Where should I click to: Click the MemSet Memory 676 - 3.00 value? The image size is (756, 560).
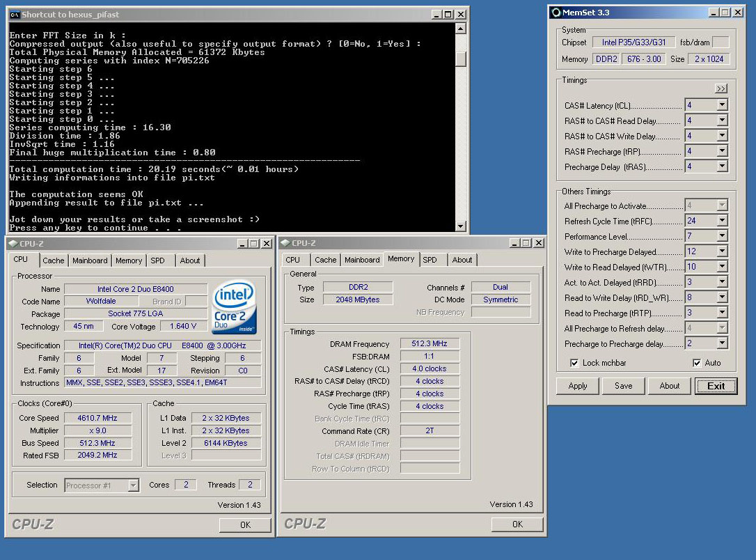click(644, 59)
